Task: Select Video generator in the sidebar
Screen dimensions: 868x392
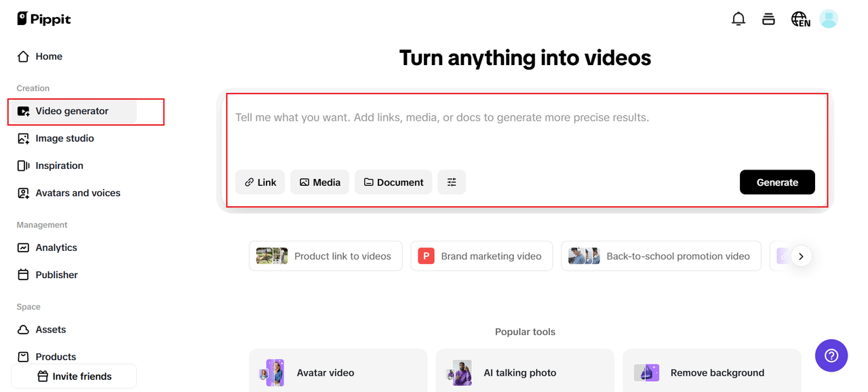Action: pos(72,111)
